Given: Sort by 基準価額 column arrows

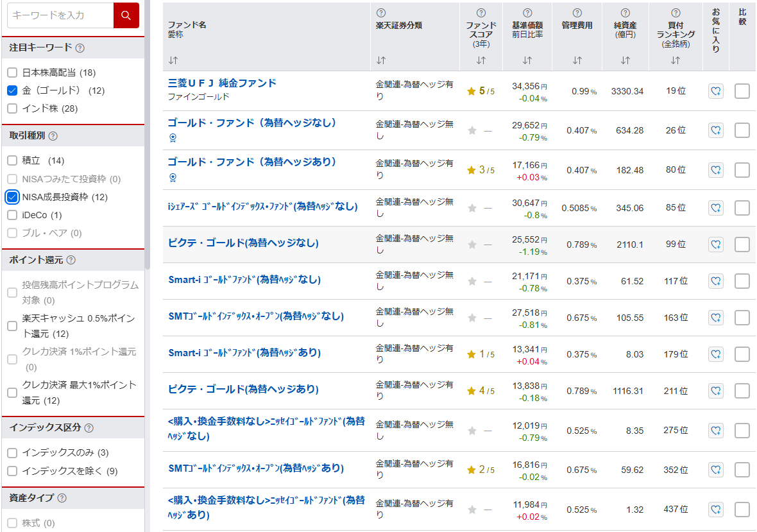Looking at the screenshot, I should pyautogui.click(x=527, y=60).
